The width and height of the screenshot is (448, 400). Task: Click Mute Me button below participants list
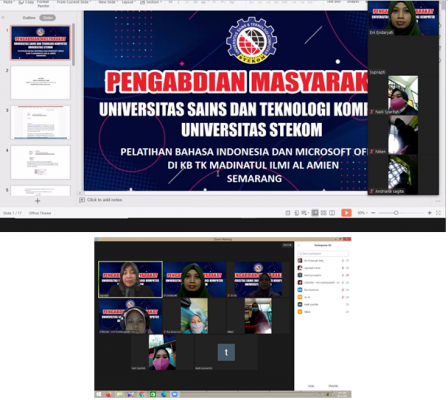pyautogui.click(x=333, y=386)
